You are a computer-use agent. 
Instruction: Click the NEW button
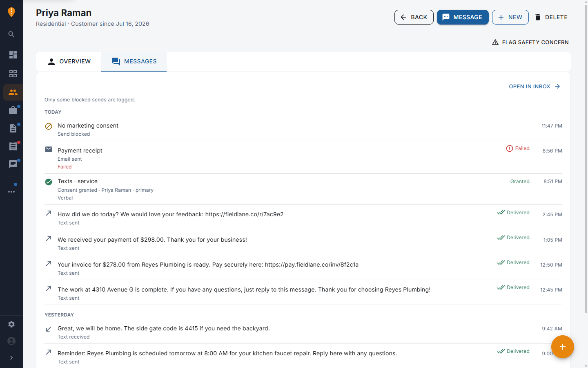[510, 17]
